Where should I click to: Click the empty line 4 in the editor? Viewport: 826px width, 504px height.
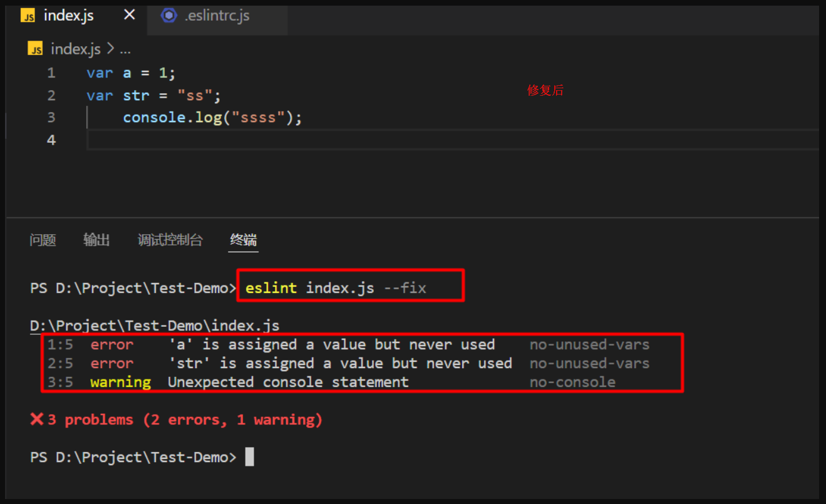(452, 140)
